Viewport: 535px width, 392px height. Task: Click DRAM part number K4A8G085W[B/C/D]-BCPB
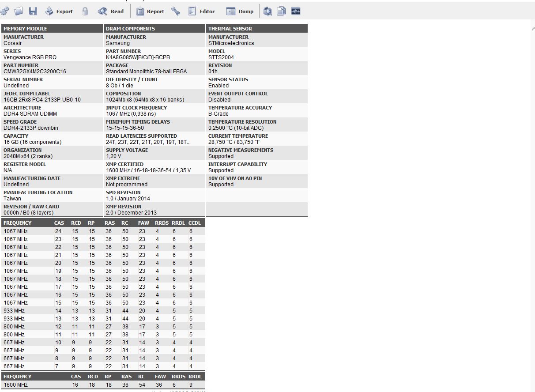point(138,57)
